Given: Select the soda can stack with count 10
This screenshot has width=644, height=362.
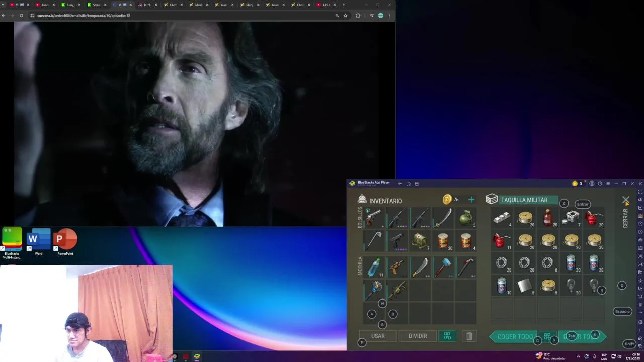Looking at the screenshot, I should tap(502, 286).
